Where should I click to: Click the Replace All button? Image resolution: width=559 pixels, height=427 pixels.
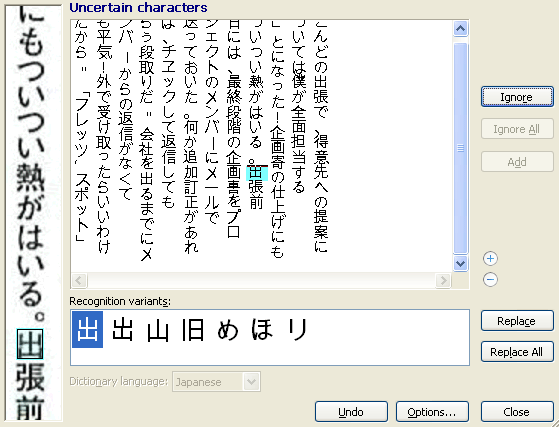[517, 352]
